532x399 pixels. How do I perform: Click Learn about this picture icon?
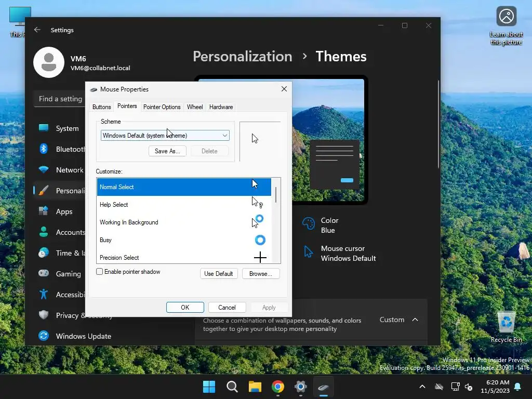pos(506,25)
